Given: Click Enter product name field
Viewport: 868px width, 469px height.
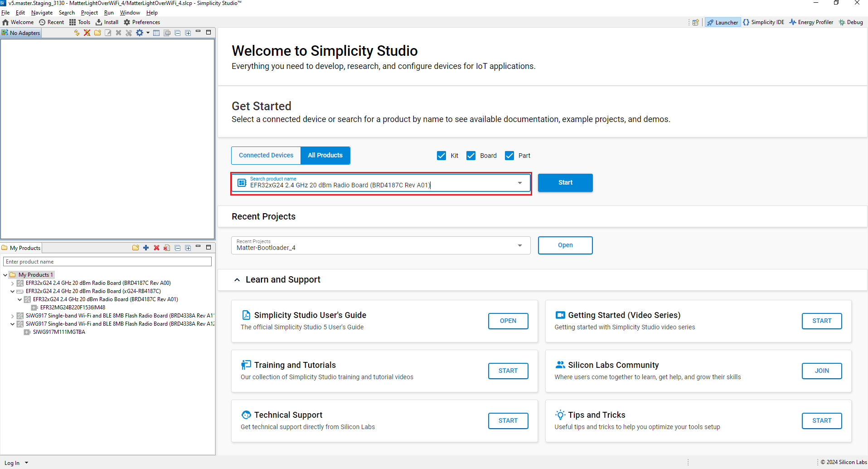Looking at the screenshot, I should coord(107,262).
